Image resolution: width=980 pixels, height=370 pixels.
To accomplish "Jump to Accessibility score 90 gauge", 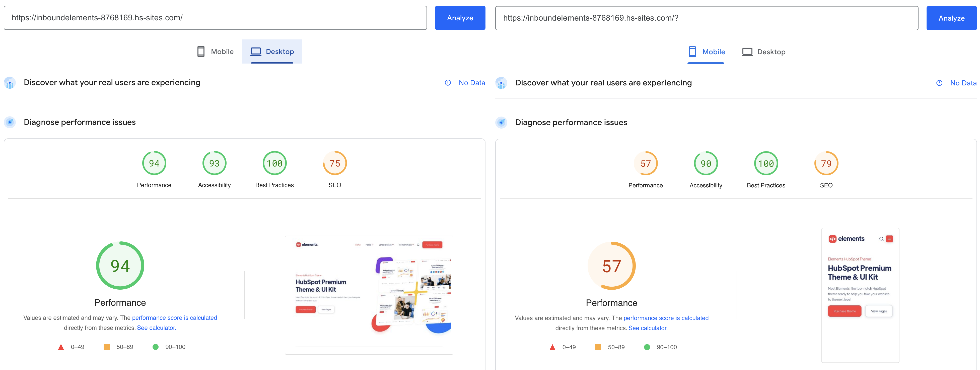I will click(706, 164).
